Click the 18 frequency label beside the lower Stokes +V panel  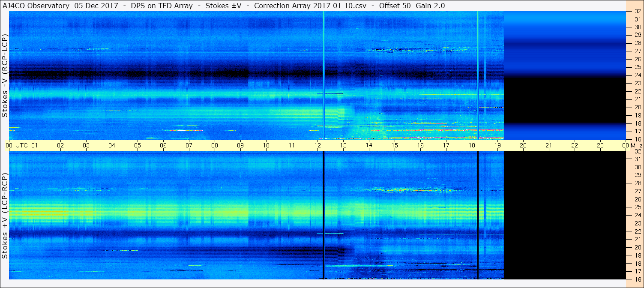click(x=637, y=264)
